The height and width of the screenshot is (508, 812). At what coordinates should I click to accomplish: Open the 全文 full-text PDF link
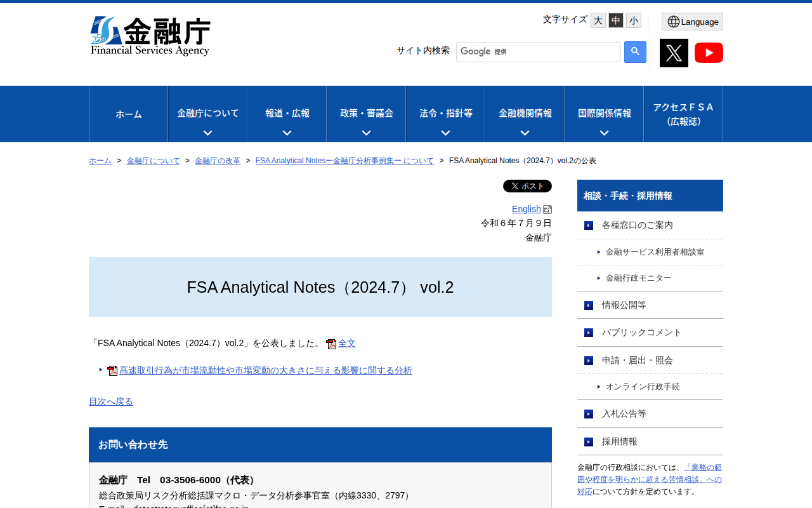pos(347,343)
